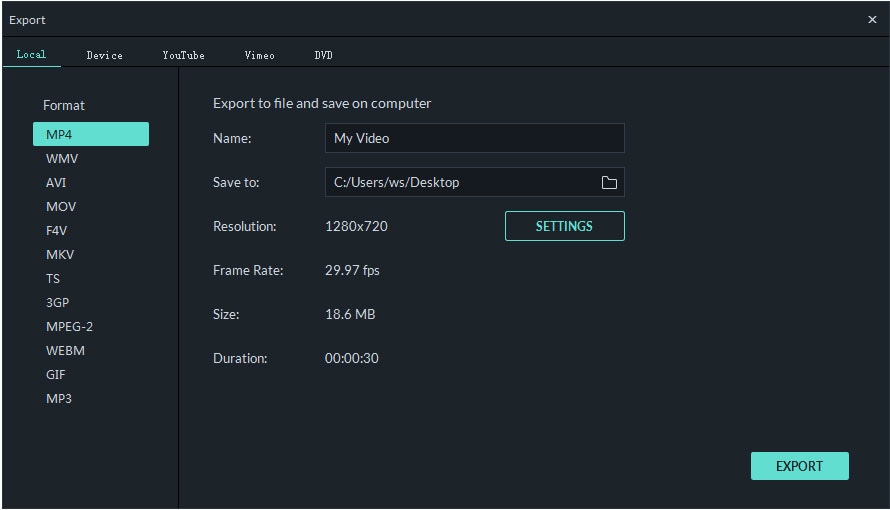Select MPEG-2 format

tap(69, 327)
